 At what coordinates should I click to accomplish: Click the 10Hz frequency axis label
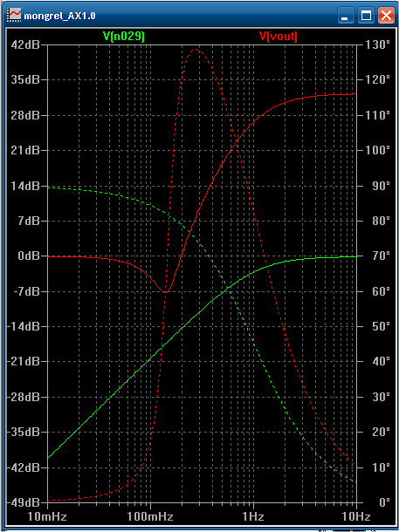click(355, 517)
